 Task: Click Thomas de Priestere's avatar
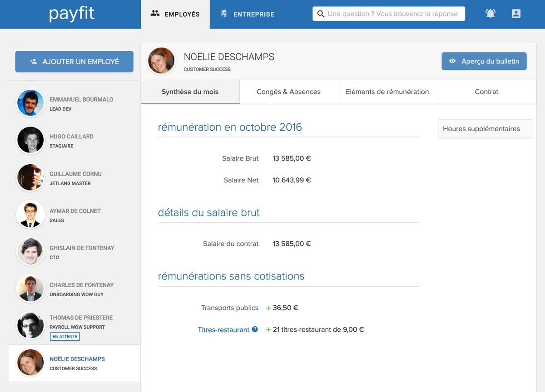coord(30,325)
